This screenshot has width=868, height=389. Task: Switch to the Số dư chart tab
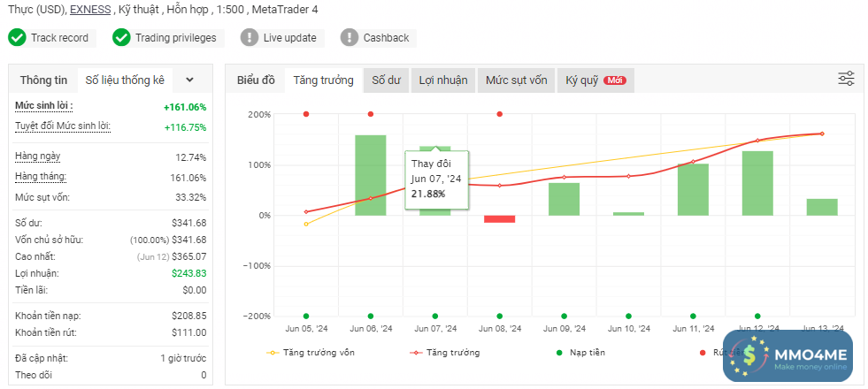tap(386, 80)
